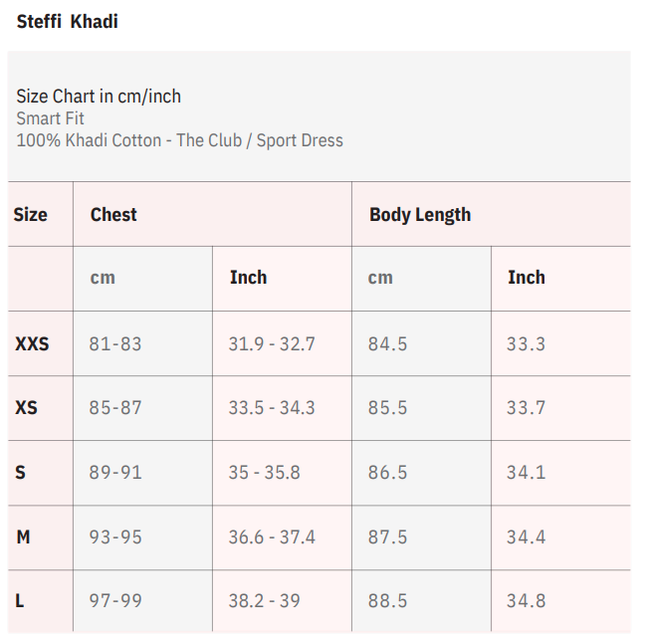
Task: Choose the M size row label
Action: click(x=23, y=537)
